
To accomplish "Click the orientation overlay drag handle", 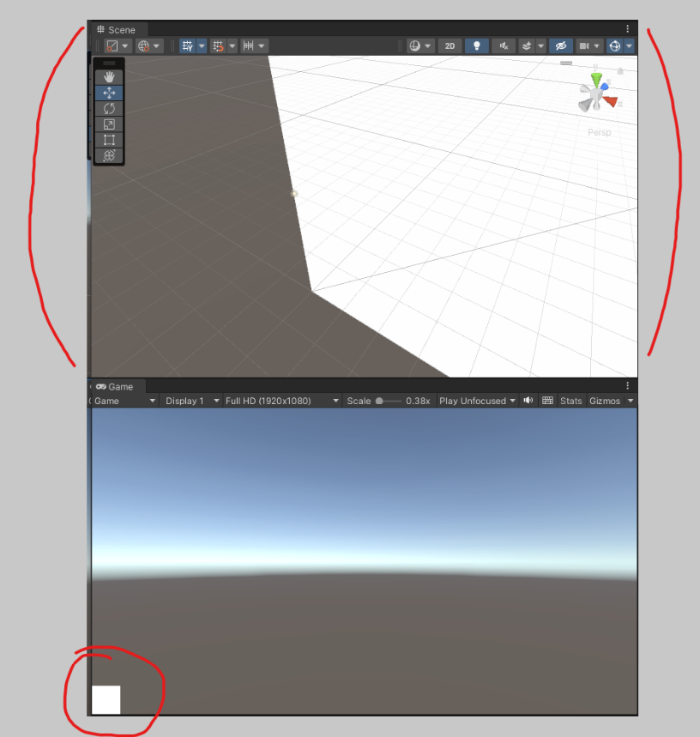I will point(566,63).
